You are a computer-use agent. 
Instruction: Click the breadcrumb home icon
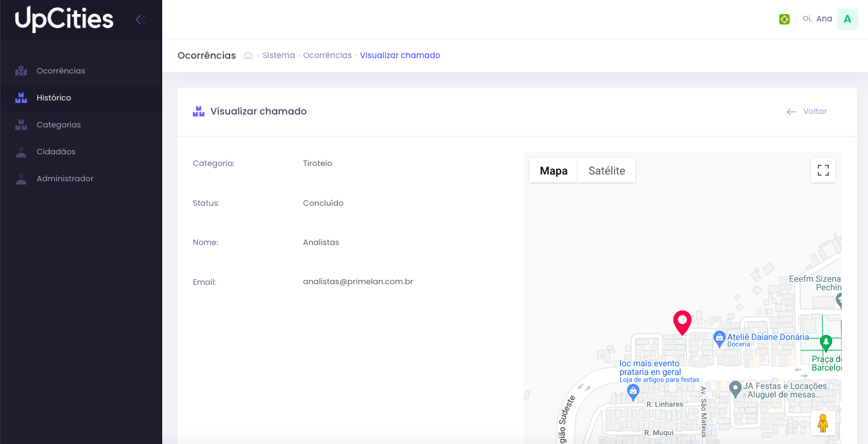click(x=248, y=55)
